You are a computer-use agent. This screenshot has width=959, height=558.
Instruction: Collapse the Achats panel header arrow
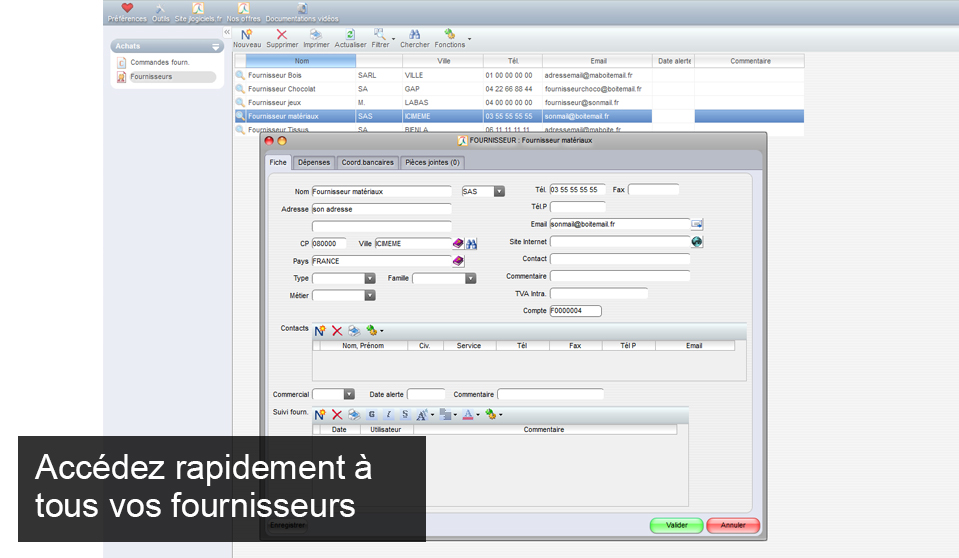pos(215,46)
